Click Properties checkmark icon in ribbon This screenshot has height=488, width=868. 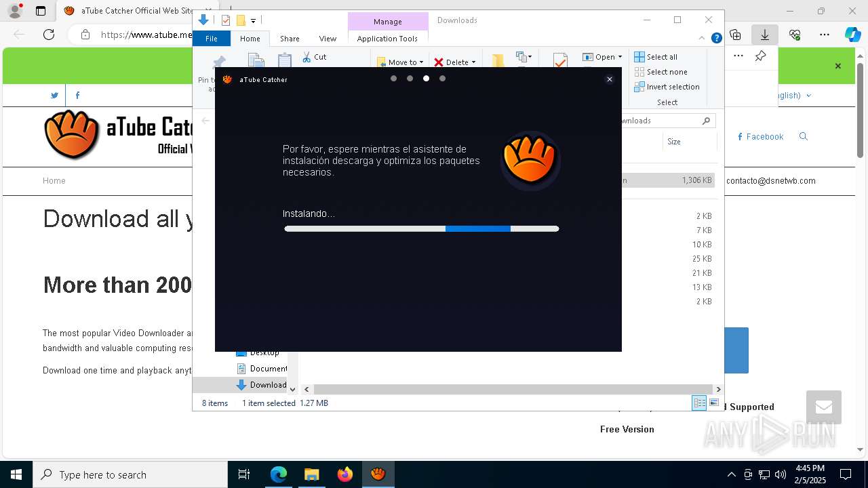click(560, 60)
